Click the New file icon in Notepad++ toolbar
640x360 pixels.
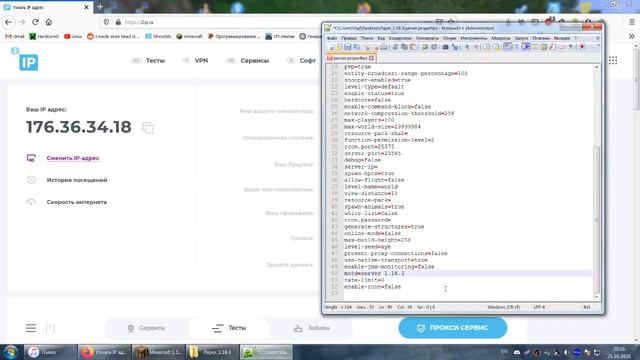(331, 47)
